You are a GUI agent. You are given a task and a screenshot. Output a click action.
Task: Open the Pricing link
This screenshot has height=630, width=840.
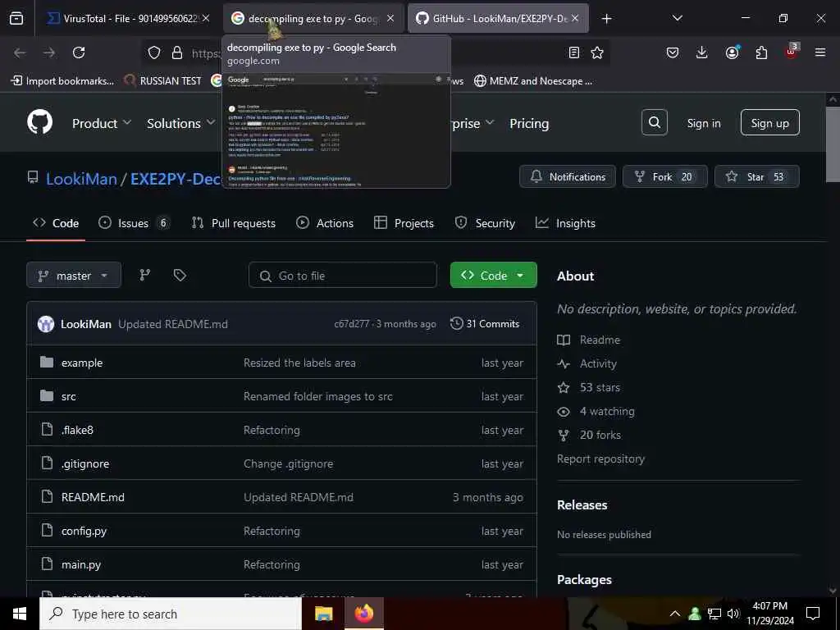529,123
